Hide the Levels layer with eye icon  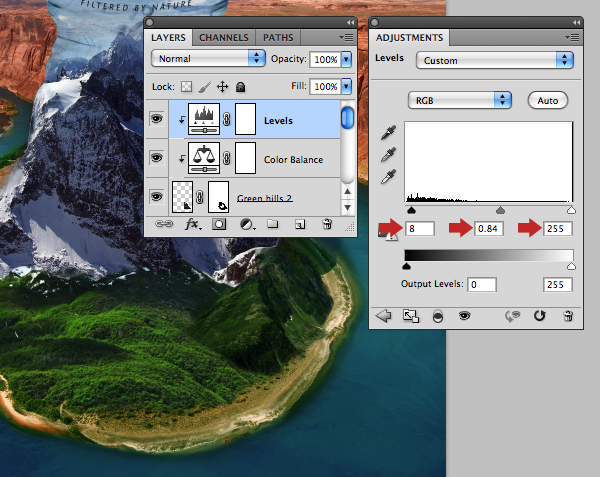[x=157, y=119]
